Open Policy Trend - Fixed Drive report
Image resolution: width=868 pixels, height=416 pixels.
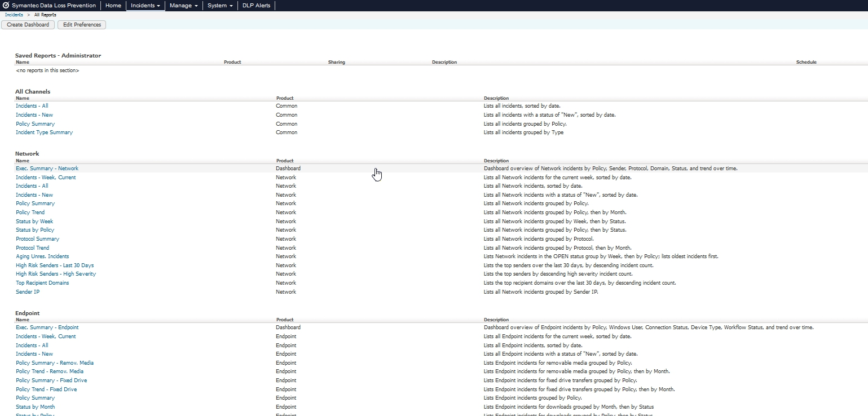point(46,390)
